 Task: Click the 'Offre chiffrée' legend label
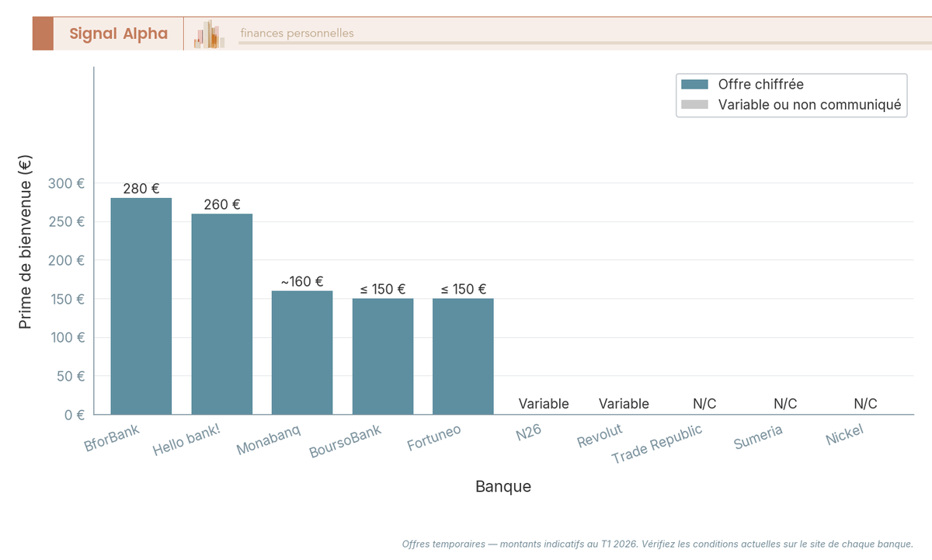coord(760,85)
